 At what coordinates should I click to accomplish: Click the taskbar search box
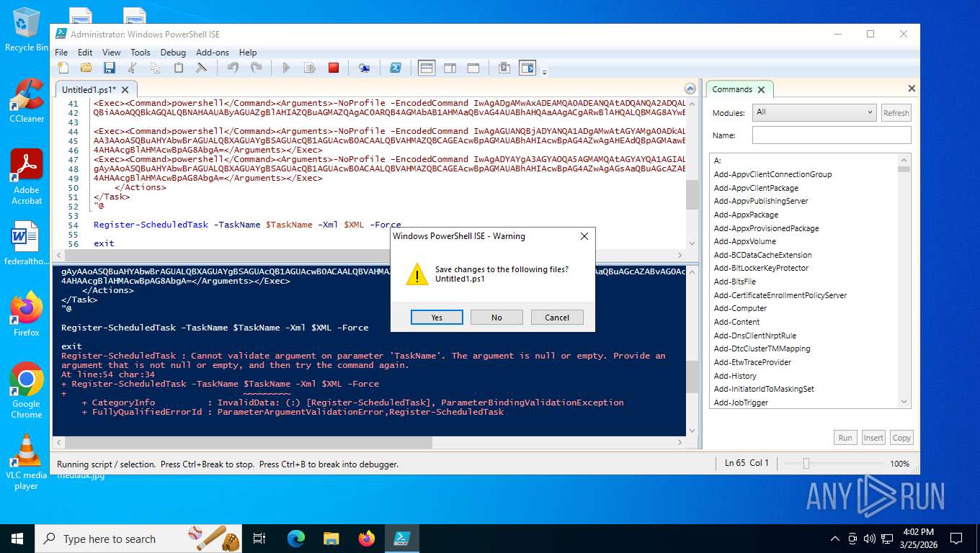[x=140, y=539]
